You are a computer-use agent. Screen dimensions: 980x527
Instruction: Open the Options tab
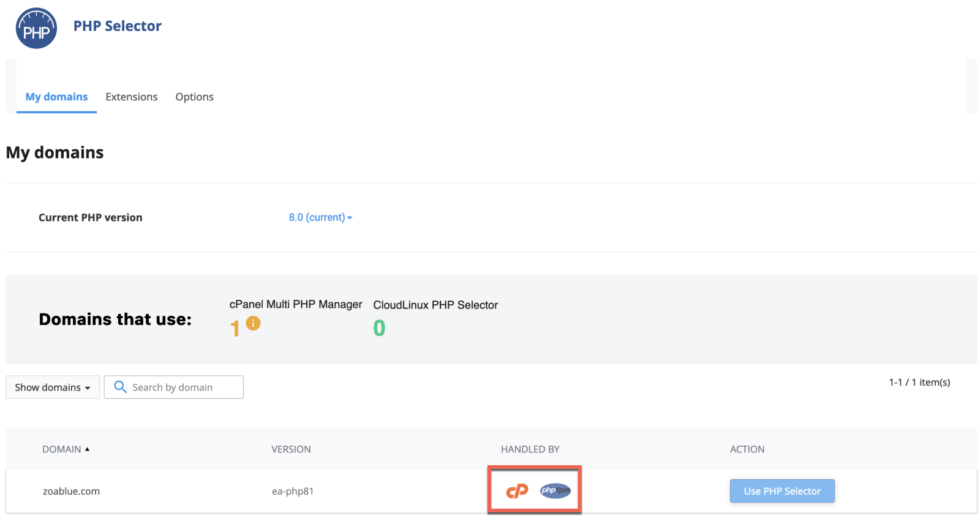tap(194, 97)
